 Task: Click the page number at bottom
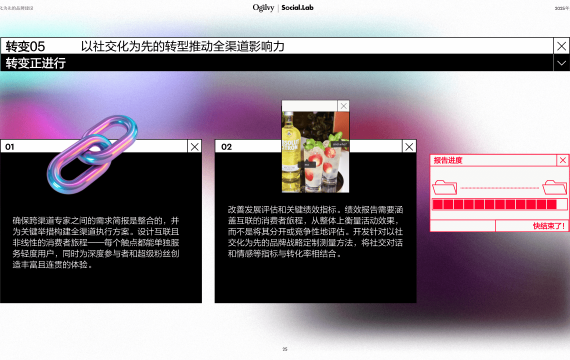(285, 349)
